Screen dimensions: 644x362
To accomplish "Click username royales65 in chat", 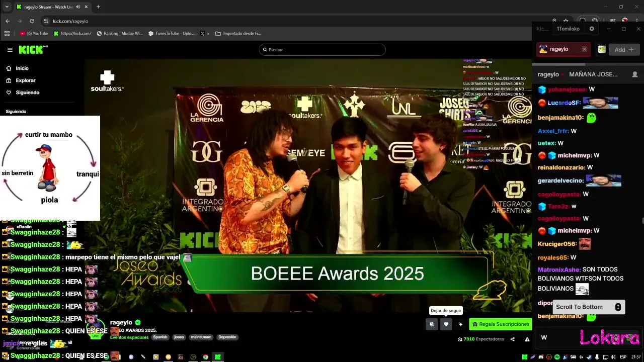I will tap(553, 257).
